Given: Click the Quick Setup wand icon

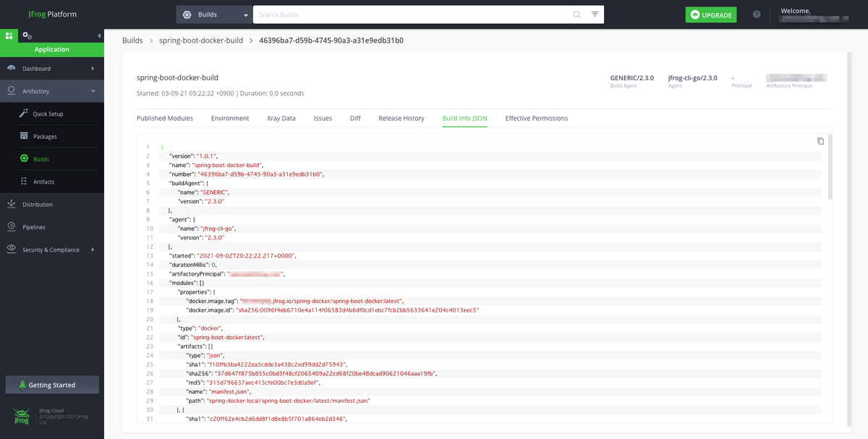Looking at the screenshot, I should 24,114.
